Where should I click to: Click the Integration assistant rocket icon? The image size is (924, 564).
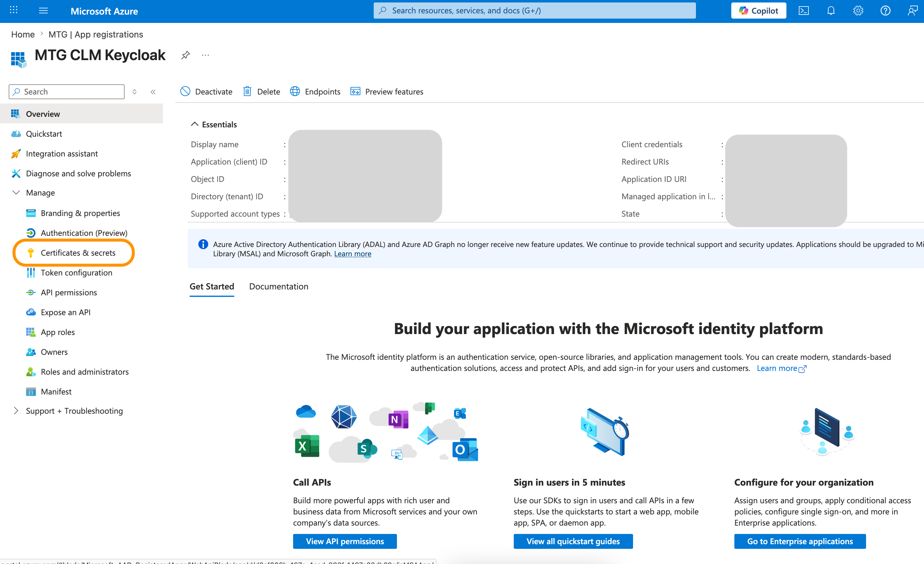pyautogui.click(x=16, y=154)
